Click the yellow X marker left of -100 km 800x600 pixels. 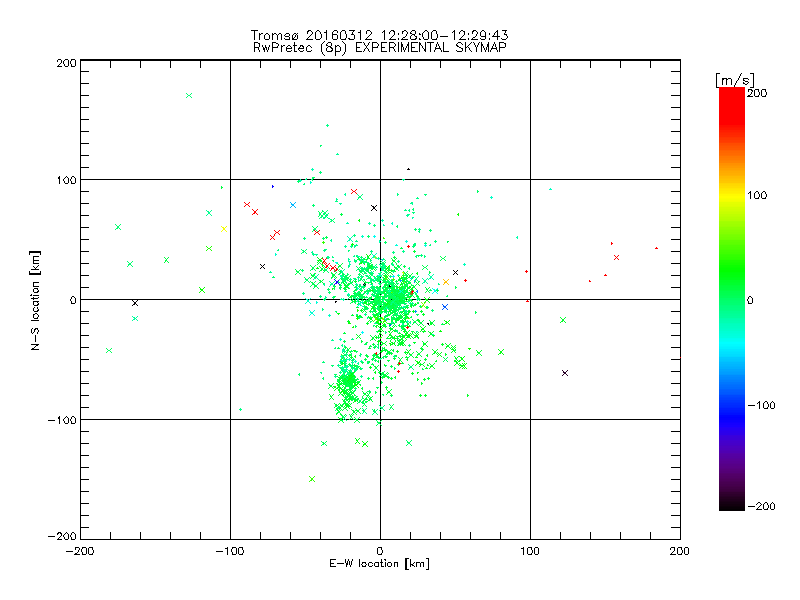(223, 229)
